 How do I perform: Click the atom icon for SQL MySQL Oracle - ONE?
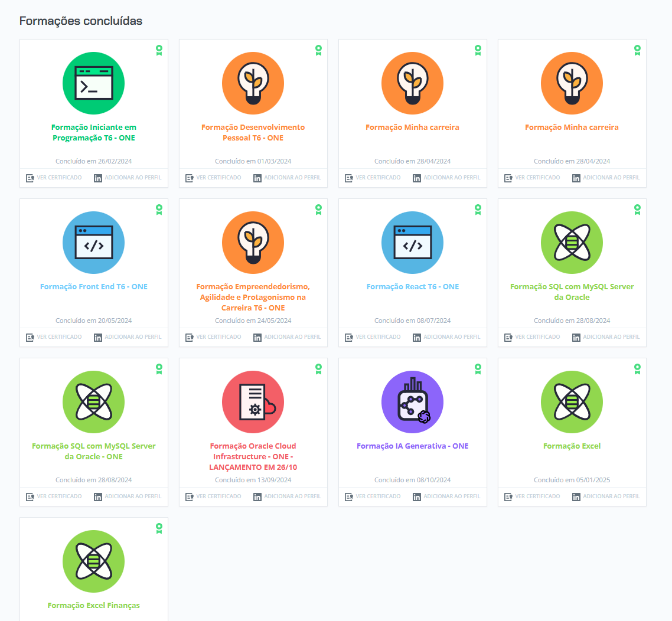point(93,402)
